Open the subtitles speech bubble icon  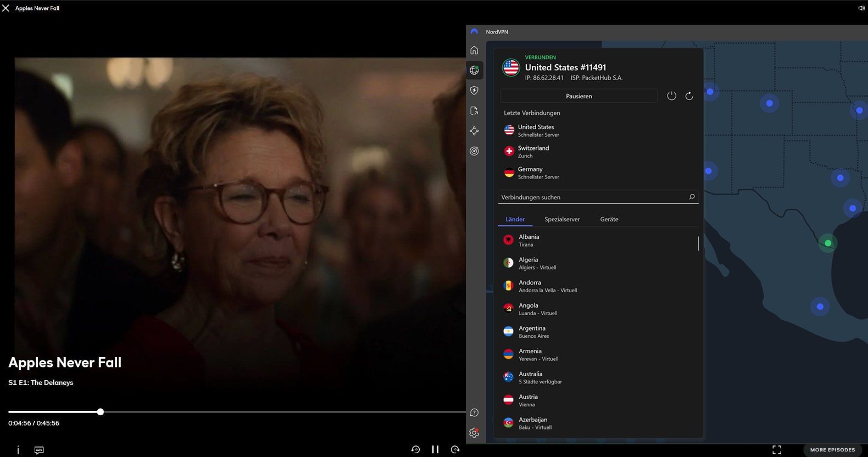pos(39,450)
